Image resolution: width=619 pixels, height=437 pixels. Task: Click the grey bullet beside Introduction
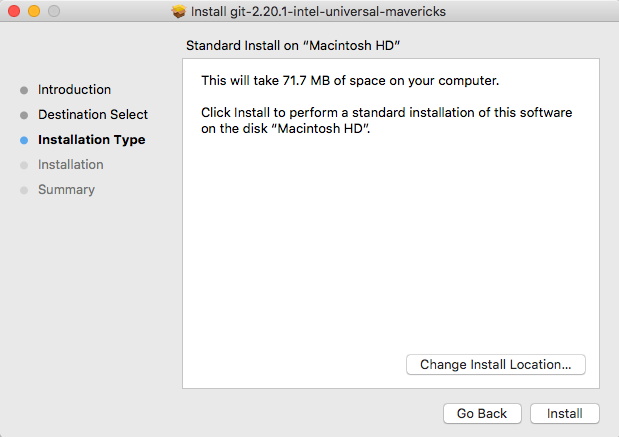tap(24, 90)
